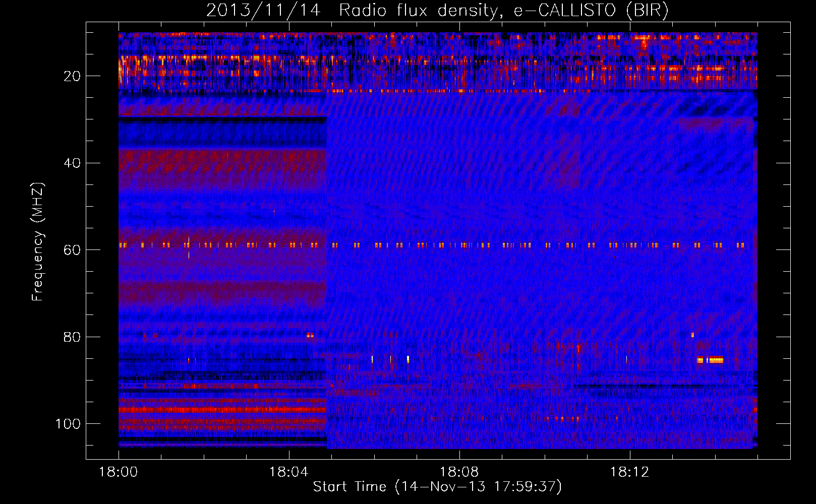Click the 60 MHz frequency tick label
Screen dimensions: 816x504
(x=72, y=250)
